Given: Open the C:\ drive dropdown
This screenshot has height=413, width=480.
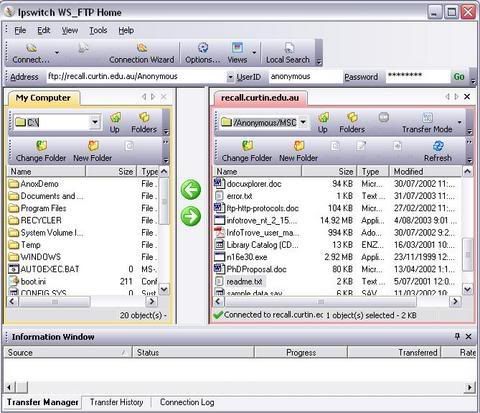Looking at the screenshot, I should (95, 122).
